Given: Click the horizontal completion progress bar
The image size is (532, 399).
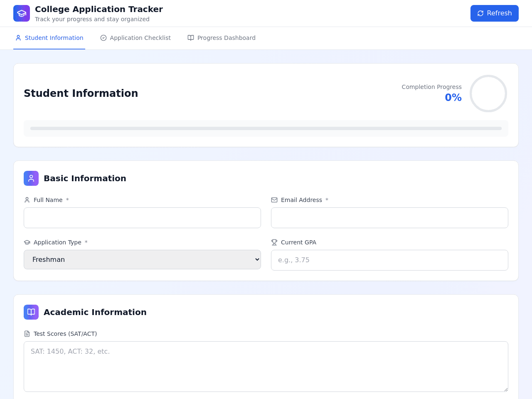Looking at the screenshot, I should [x=266, y=128].
